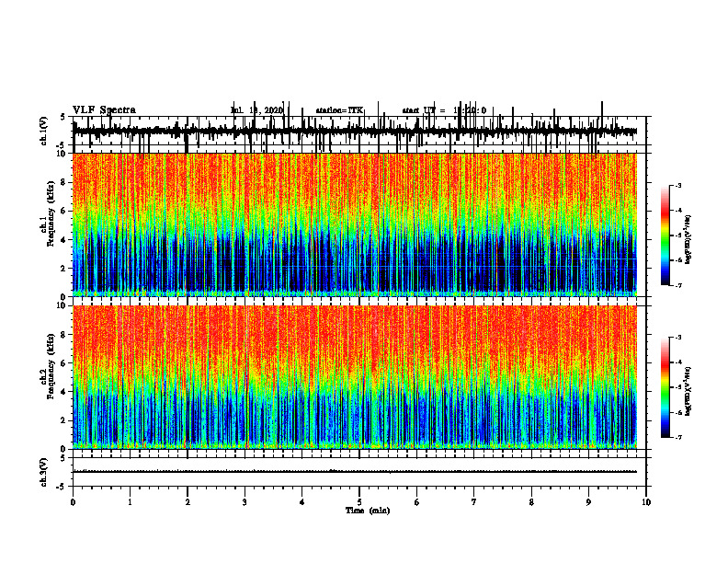Click the 'ch.1(V)' waveform axis label
The image size is (728, 563).
(x=44, y=131)
